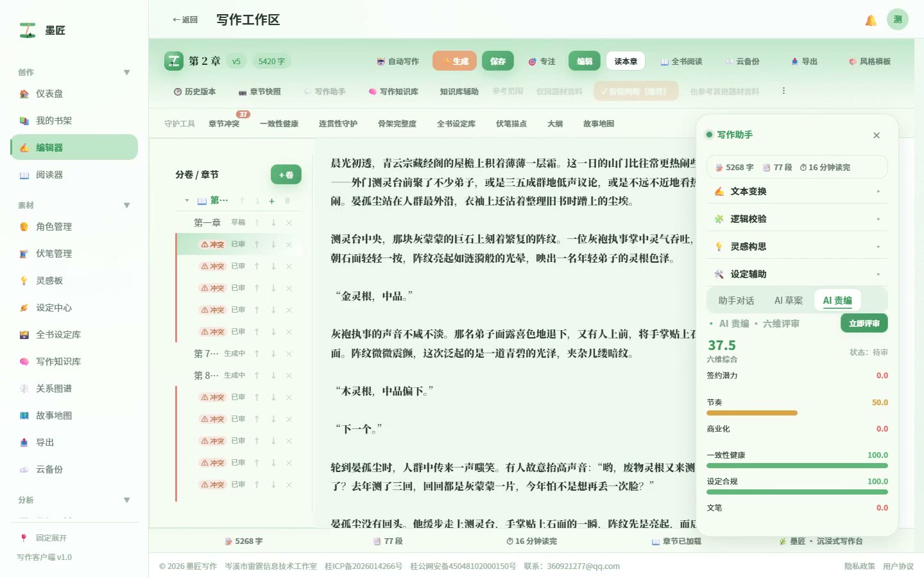This screenshot has height=578, width=924.
Task: Delete the 第 7 chapter with its X
Action: [x=289, y=354]
